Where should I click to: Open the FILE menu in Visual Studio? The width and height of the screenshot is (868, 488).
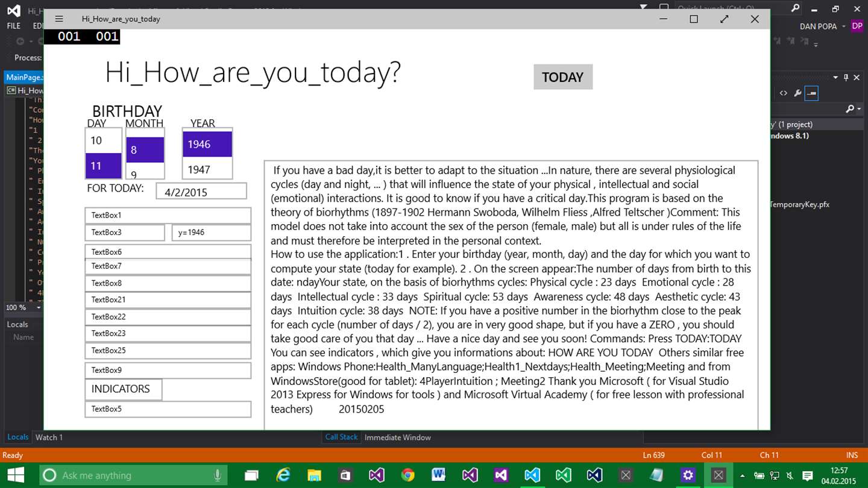pyautogui.click(x=14, y=26)
